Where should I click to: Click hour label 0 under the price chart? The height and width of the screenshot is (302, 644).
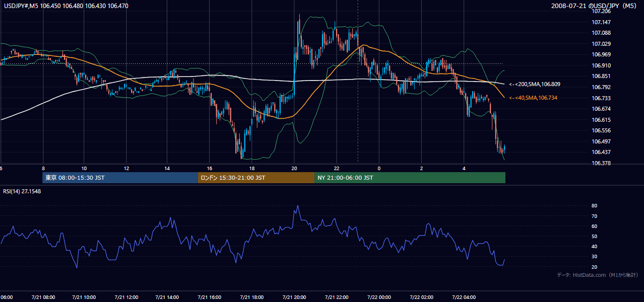point(379,169)
